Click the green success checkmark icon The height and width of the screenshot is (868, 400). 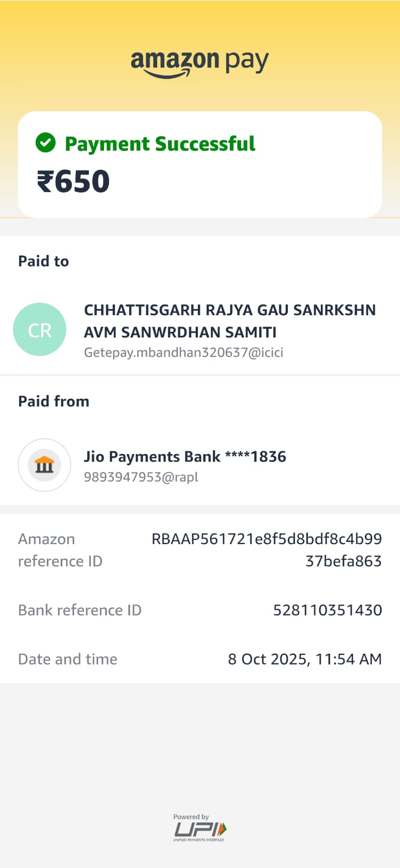(46, 143)
